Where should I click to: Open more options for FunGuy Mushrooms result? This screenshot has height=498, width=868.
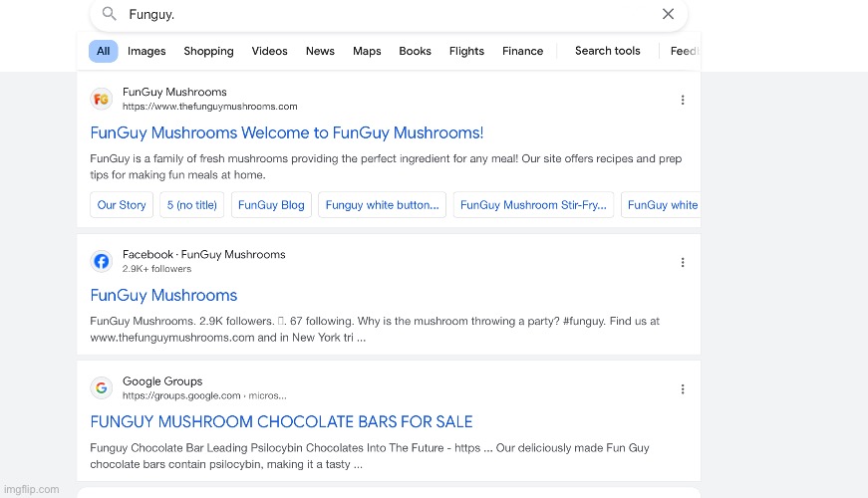click(683, 100)
